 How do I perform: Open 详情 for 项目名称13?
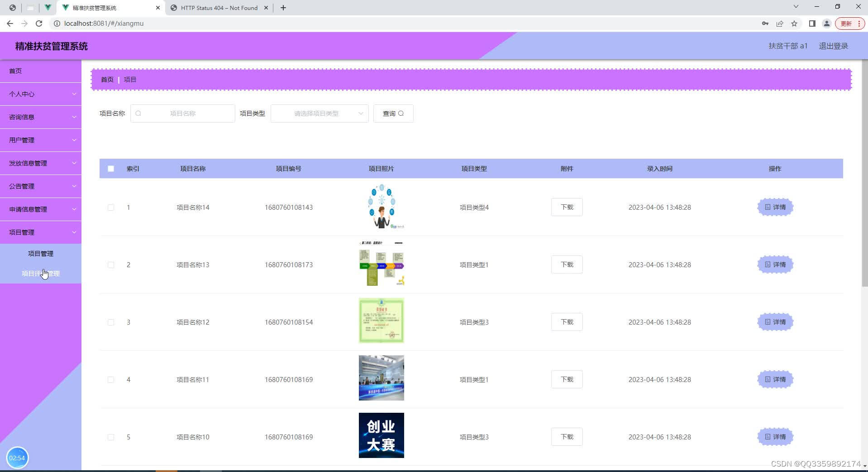775,264
